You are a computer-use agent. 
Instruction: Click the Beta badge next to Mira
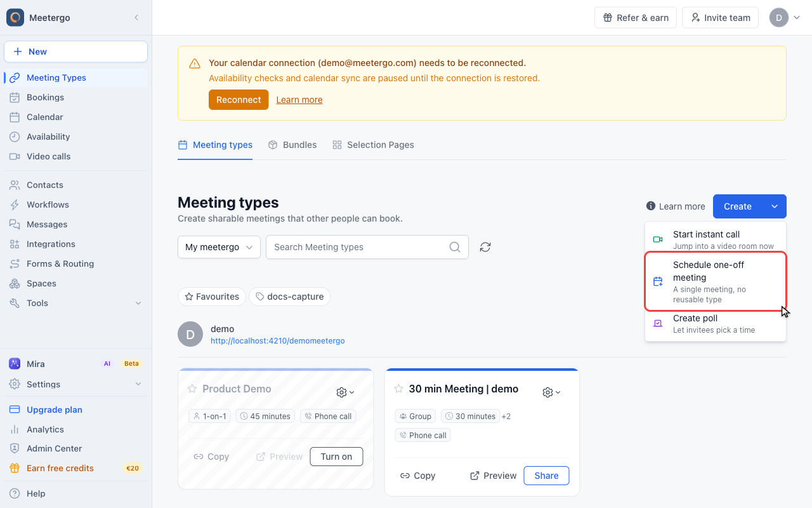[131, 364]
